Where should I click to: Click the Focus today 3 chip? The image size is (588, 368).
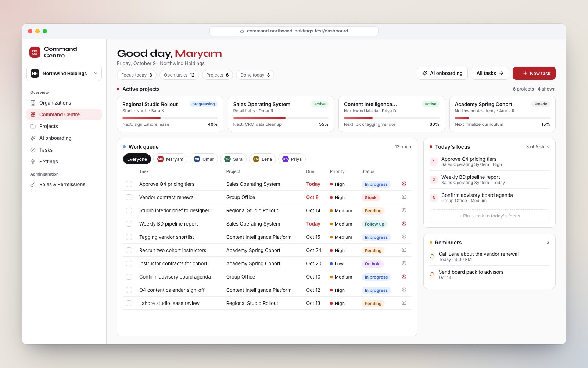pos(137,75)
